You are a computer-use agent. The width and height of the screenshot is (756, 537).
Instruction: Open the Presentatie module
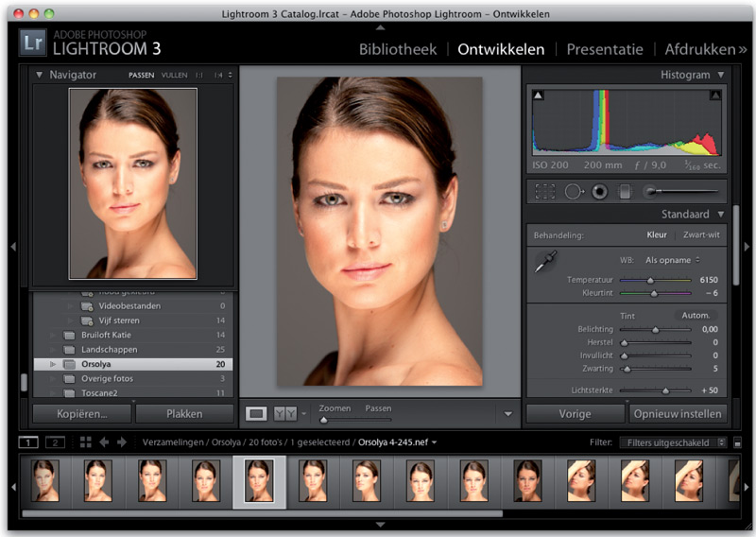pos(604,49)
